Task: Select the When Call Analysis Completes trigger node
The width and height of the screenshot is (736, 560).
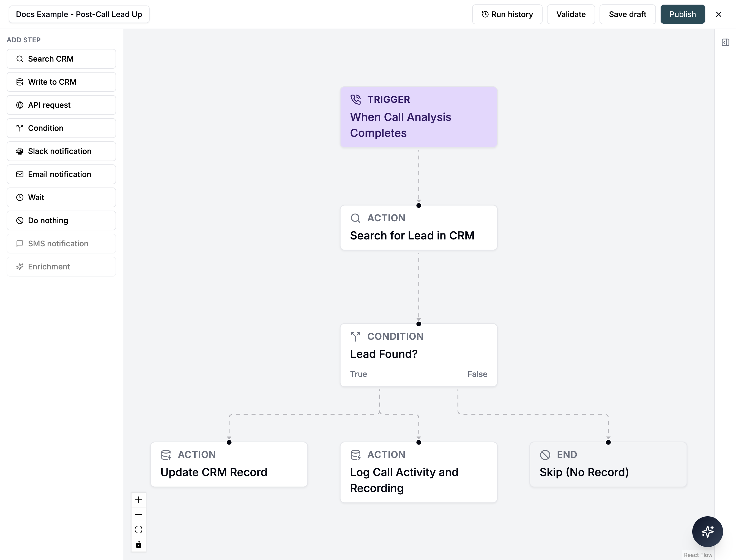Action: (418, 117)
